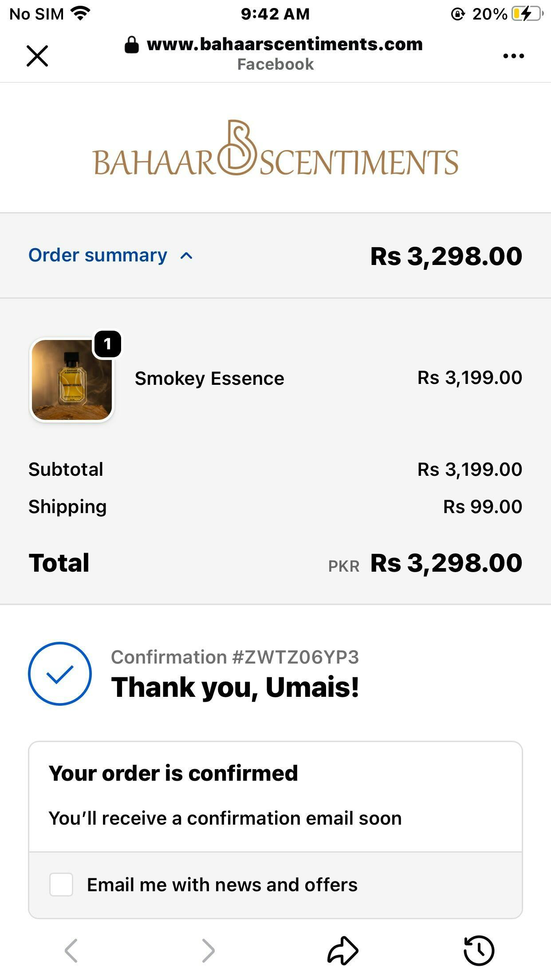The image size is (551, 980).
Task: Tap the quantity badge on product image
Action: tap(107, 344)
